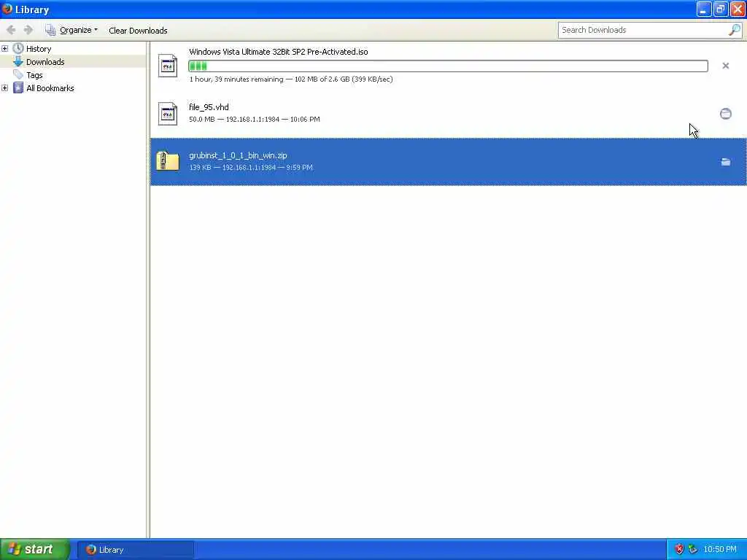
Task: Click the Vista iso download progress bar
Action: coord(449,66)
